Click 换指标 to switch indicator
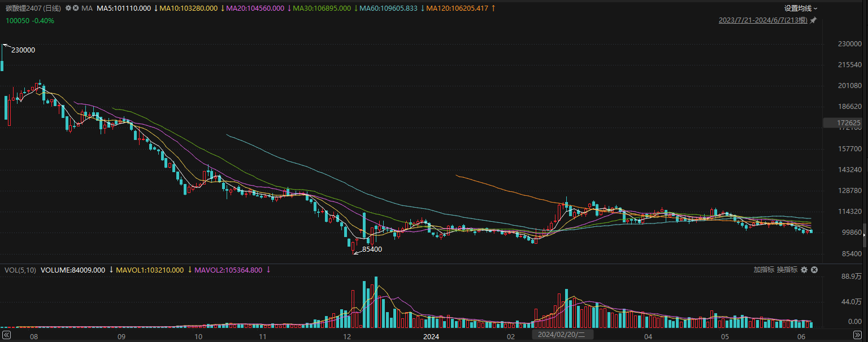The image size is (868, 342). click(787, 270)
